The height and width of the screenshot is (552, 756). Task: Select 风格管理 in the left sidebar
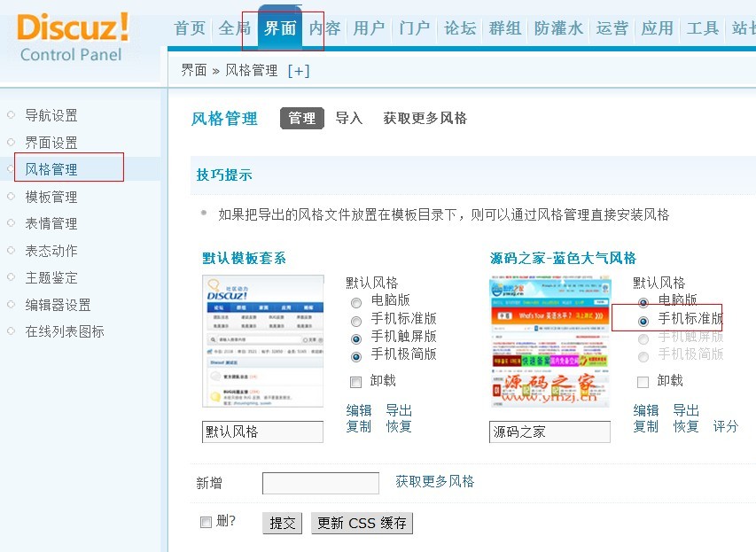click(51, 169)
